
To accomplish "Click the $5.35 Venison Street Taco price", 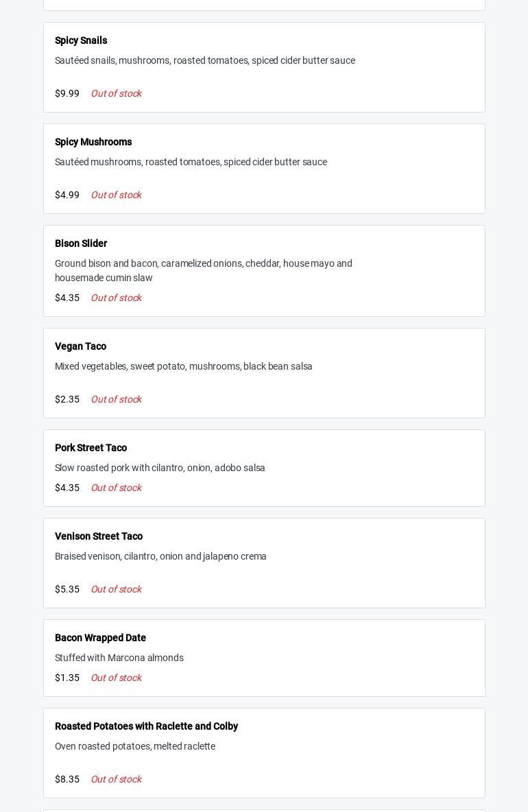I will coord(67,589).
